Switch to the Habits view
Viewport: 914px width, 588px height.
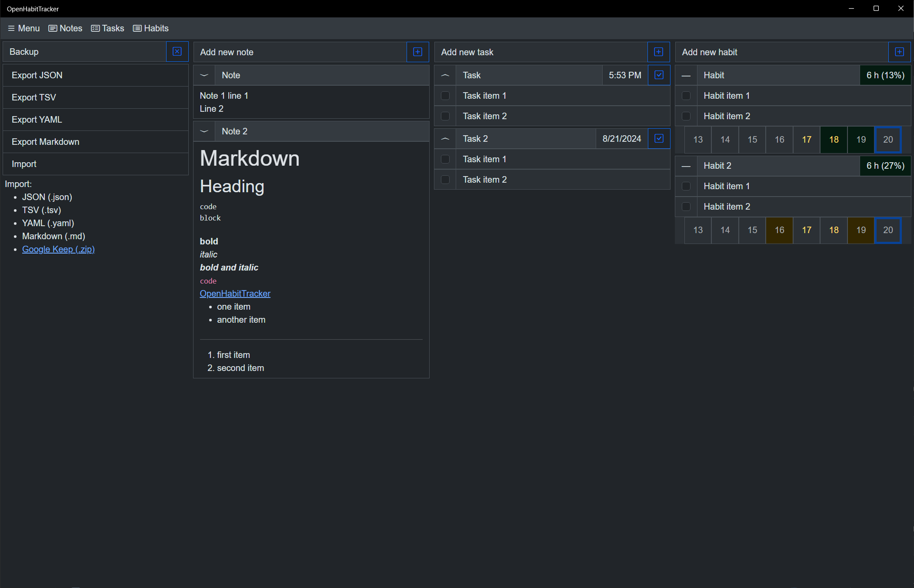click(x=151, y=28)
